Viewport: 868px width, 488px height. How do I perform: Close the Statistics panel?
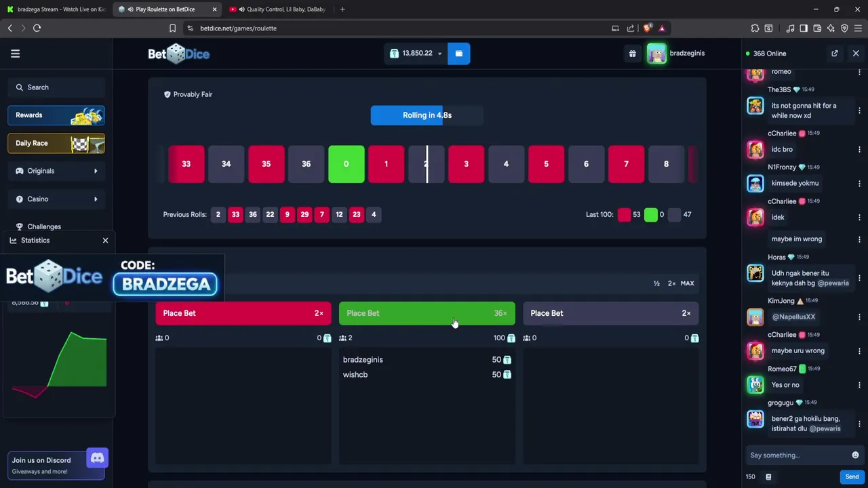[x=105, y=241]
